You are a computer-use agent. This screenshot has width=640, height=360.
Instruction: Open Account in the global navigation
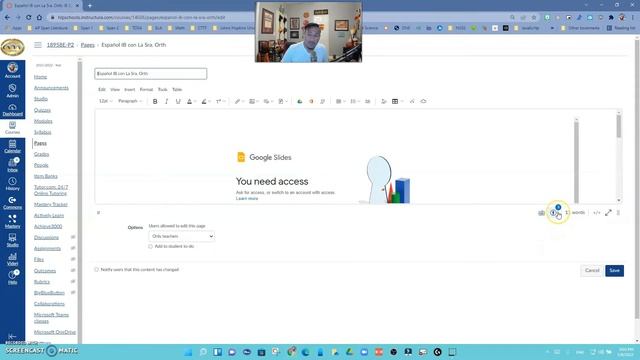tap(13, 70)
